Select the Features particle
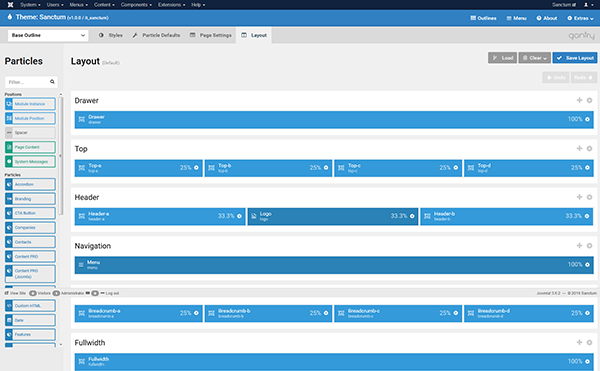The height and width of the screenshot is (371, 600). [30, 335]
